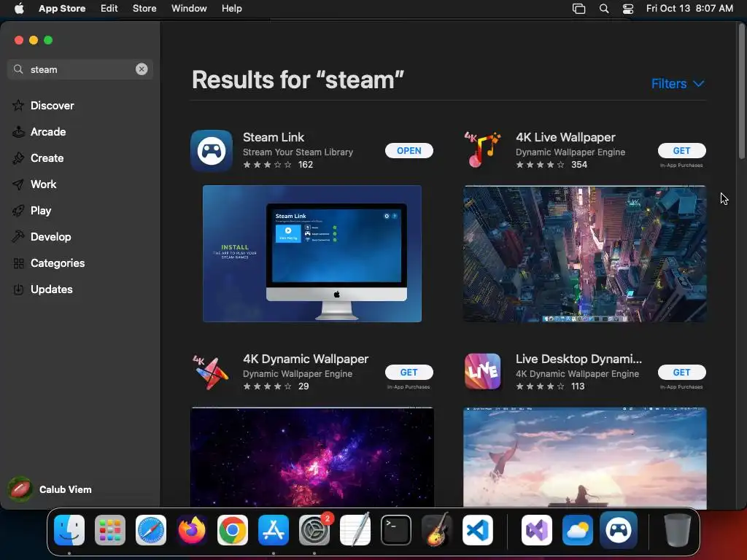Launch Safari from the dock
747x560 pixels.
151,530
